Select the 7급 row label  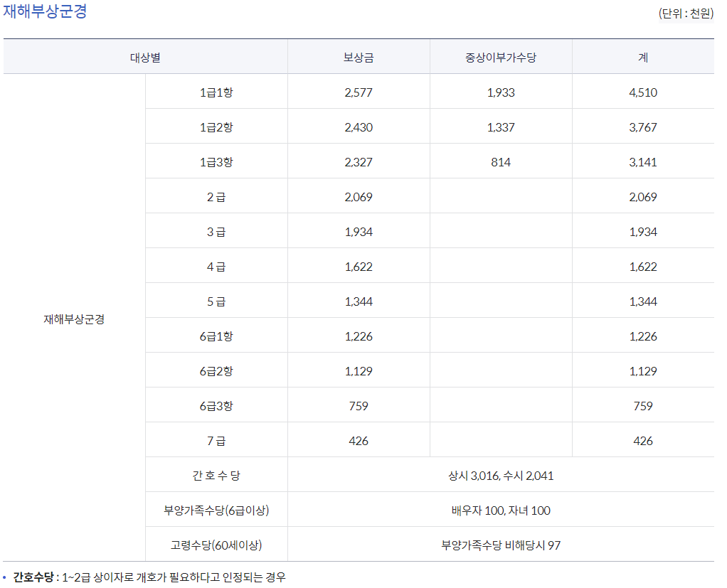(216, 440)
